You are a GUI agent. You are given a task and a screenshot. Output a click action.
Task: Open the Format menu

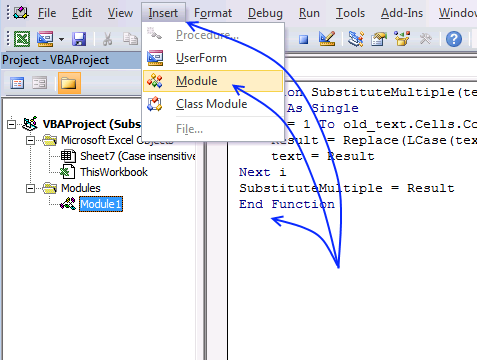click(213, 13)
